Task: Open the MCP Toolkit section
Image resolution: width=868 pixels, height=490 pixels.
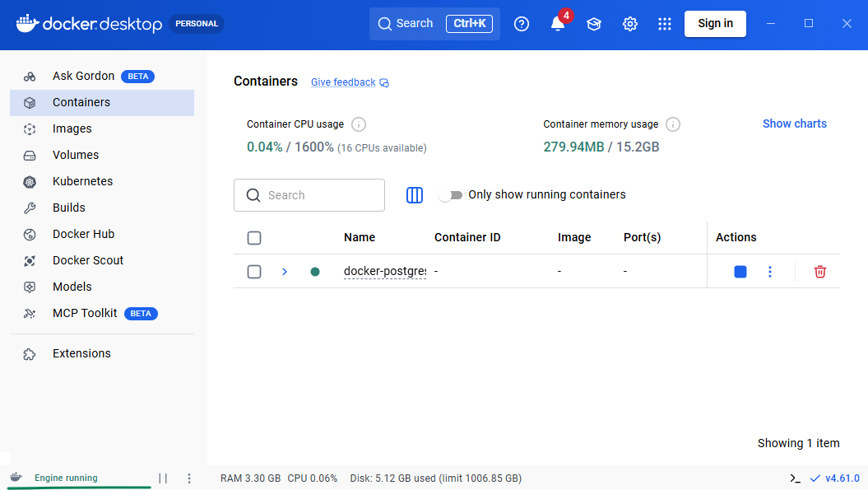Action: coord(84,313)
